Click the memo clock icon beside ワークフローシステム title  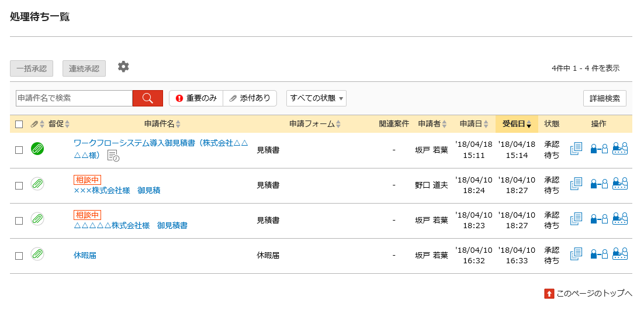click(113, 156)
